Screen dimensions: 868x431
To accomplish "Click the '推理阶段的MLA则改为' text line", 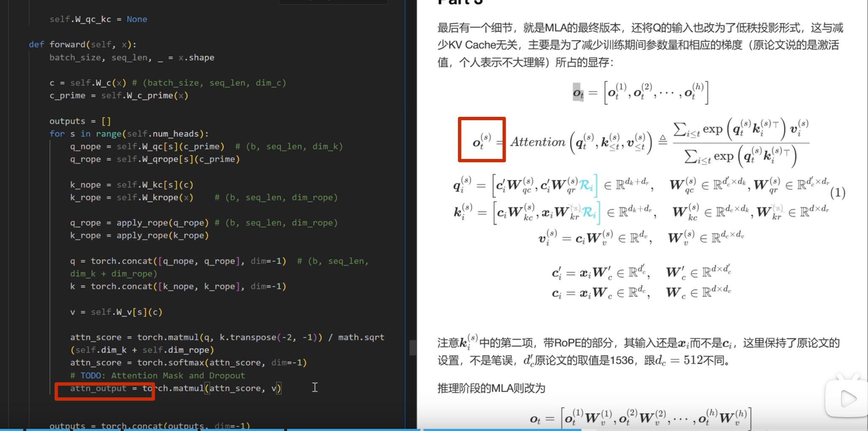I will coord(491,388).
